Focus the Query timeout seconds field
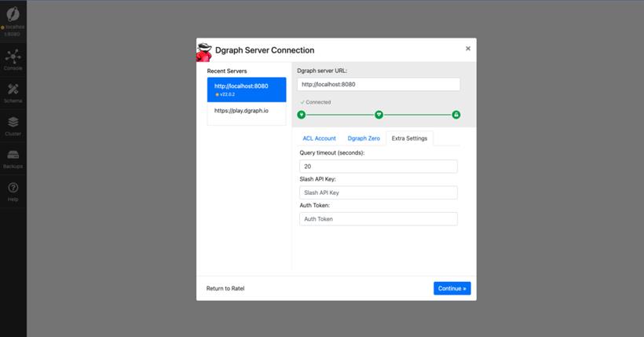Viewport: 644px width, 337px height. (379, 167)
